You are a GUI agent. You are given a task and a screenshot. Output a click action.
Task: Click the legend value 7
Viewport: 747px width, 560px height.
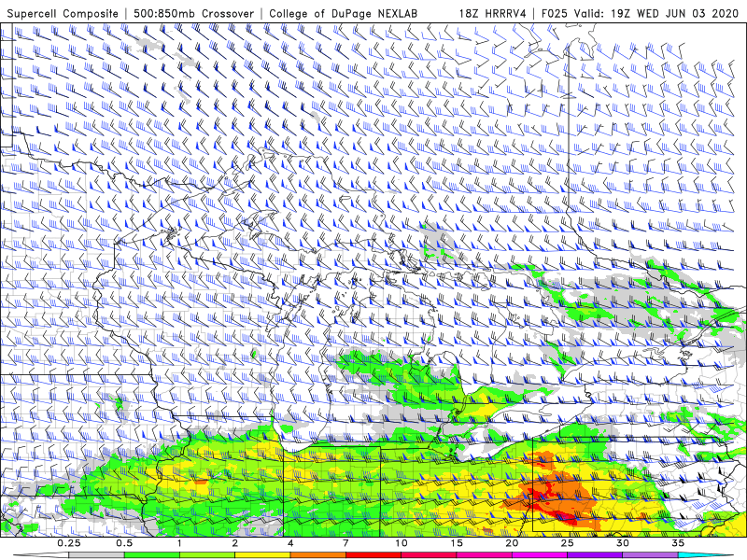345,543
